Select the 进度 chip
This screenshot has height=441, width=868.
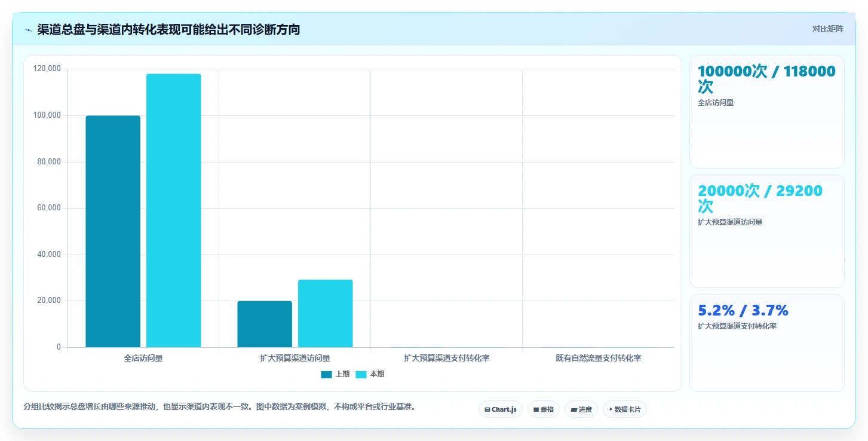(x=581, y=409)
